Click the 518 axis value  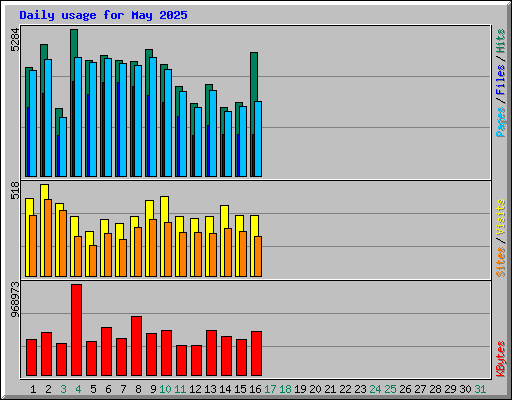15,190
